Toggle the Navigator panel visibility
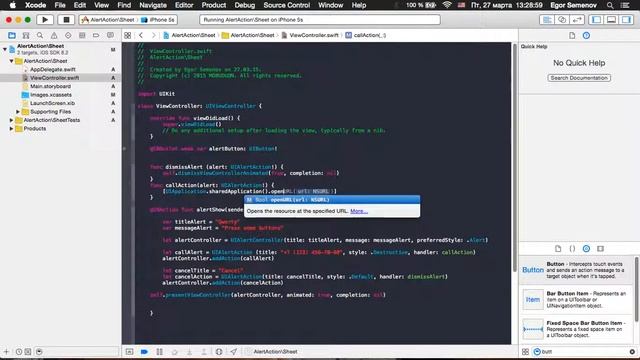The height and width of the screenshot is (360, 640). 596,20
